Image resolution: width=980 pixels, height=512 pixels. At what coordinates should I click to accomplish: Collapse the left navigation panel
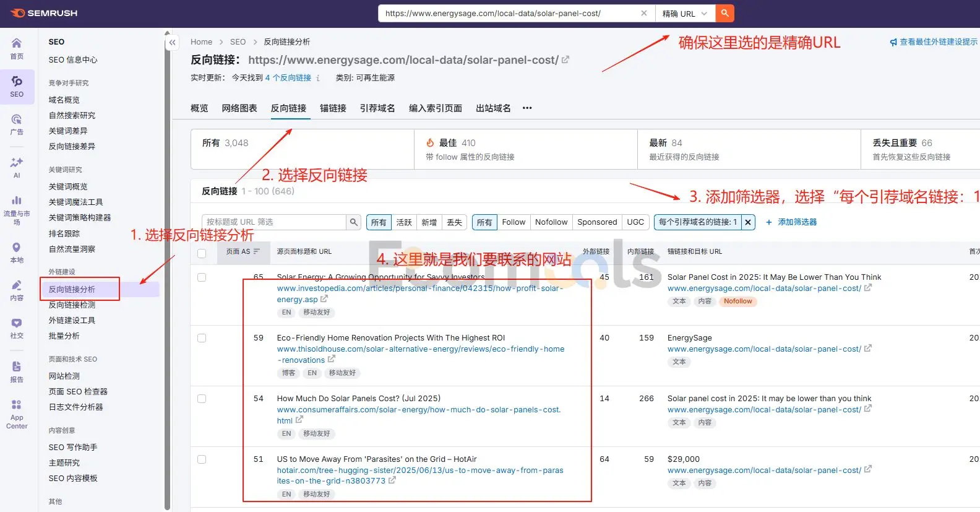(x=173, y=43)
